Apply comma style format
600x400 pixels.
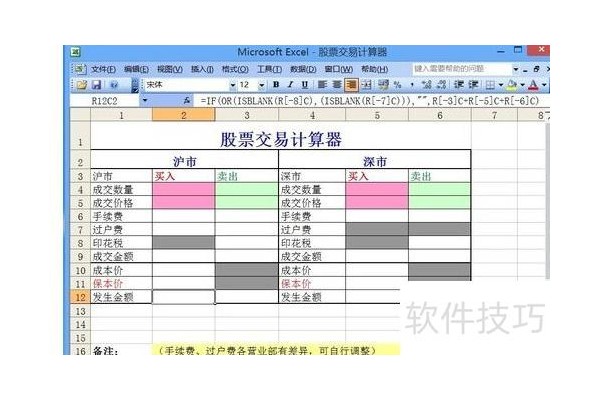412,85
